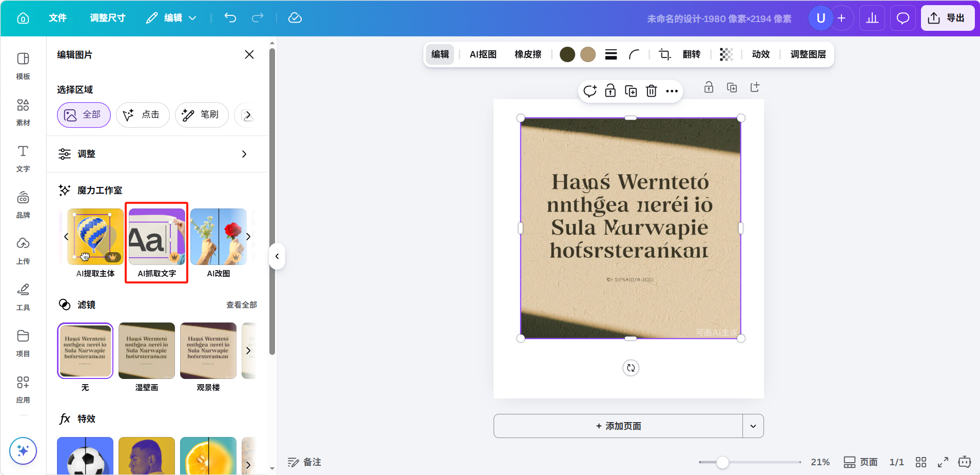Lock the selected image element
980x475 pixels.
(x=610, y=91)
